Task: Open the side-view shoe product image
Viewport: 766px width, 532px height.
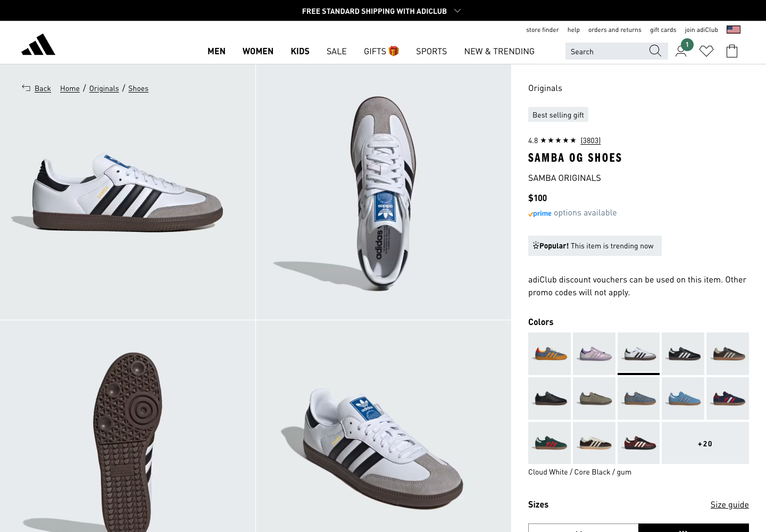Action: point(128,192)
